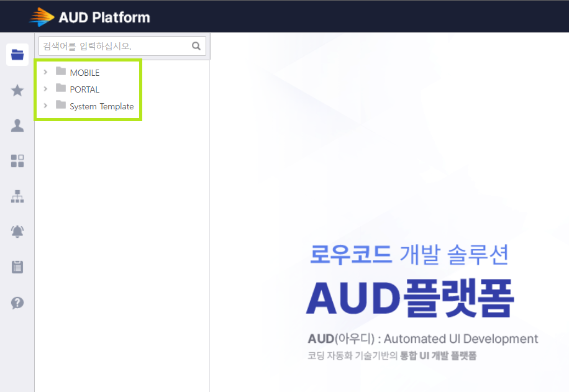This screenshot has height=392, width=569.
Task: Expand the System Template folder chevron
Action: pyautogui.click(x=45, y=106)
